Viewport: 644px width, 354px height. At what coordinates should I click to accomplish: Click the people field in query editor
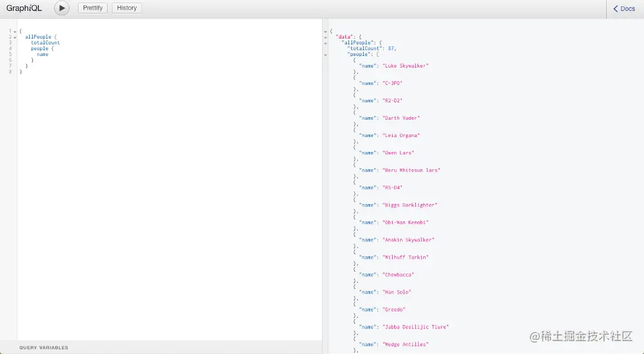point(39,48)
